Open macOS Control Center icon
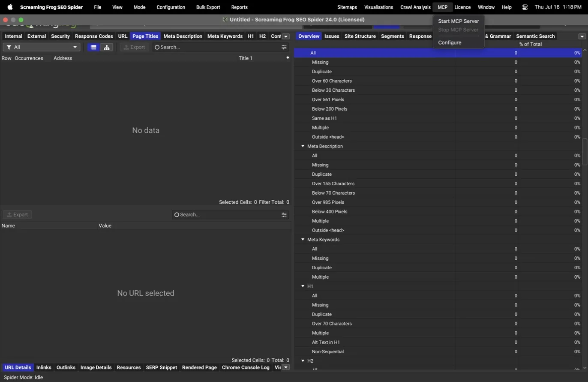The width and height of the screenshot is (588, 382). [x=525, y=7]
